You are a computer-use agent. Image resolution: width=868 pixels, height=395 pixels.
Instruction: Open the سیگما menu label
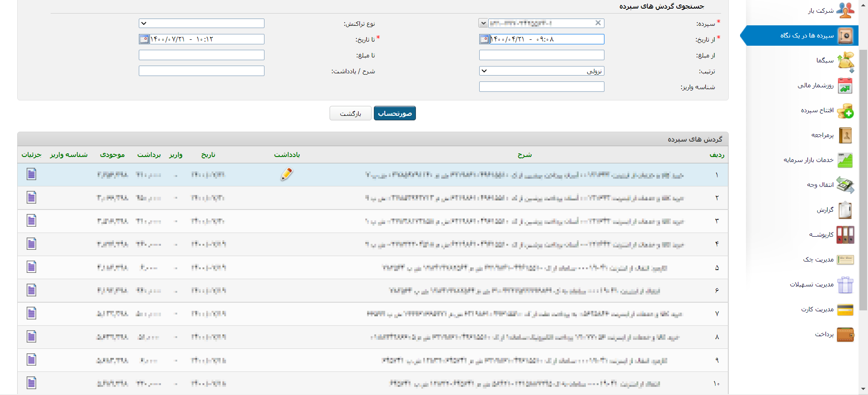click(825, 61)
